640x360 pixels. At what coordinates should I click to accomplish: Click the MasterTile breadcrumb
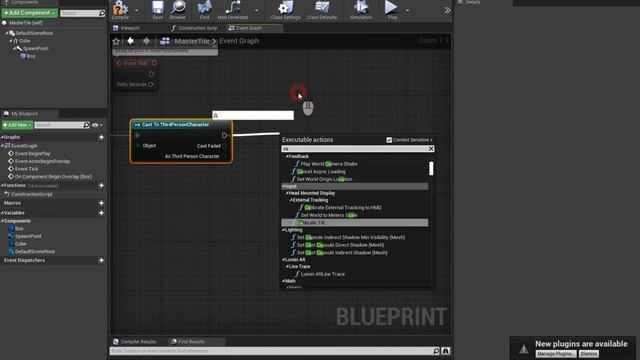pos(191,41)
